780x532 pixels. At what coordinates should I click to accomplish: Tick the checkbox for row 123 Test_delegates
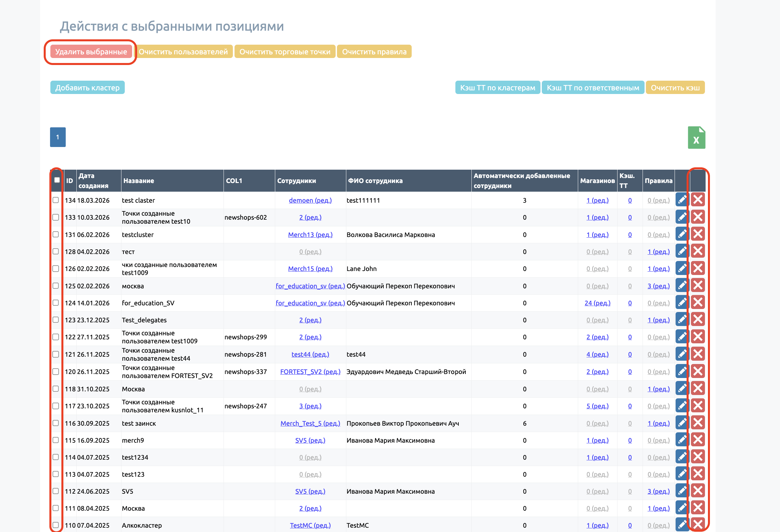[56, 320]
